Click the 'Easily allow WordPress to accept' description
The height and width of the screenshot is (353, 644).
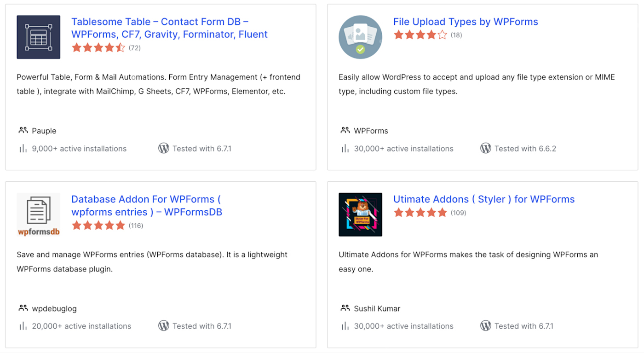pyautogui.click(x=477, y=84)
